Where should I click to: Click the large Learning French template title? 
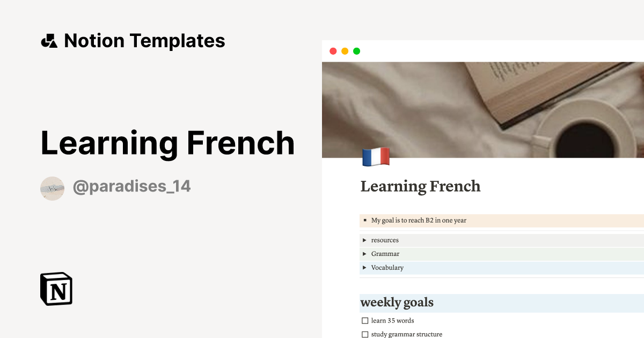coord(168,143)
